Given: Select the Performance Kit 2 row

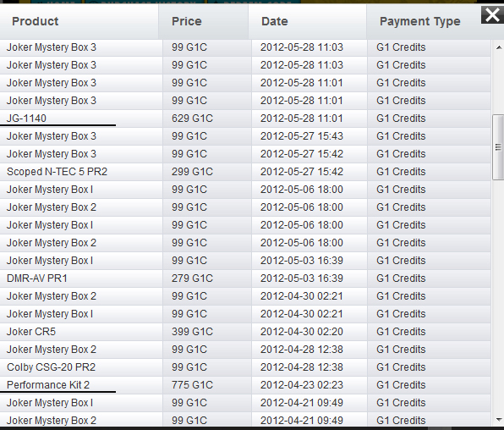Looking at the screenshot, I should [245, 385].
